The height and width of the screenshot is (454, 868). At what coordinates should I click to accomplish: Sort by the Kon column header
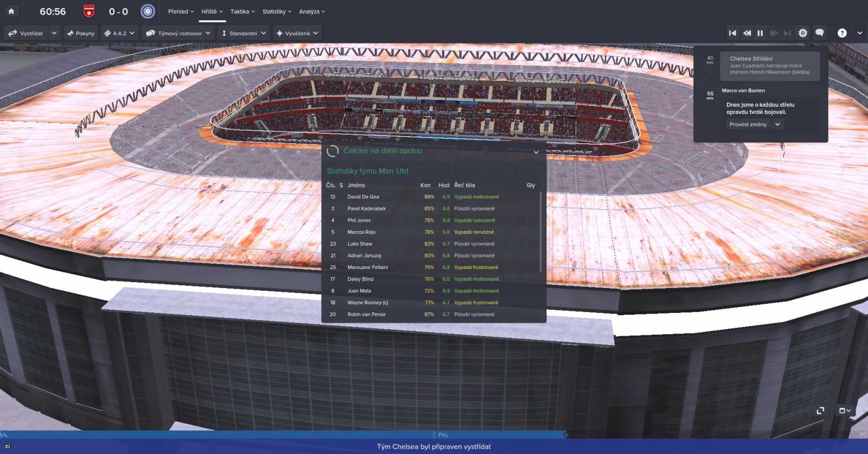coord(425,185)
